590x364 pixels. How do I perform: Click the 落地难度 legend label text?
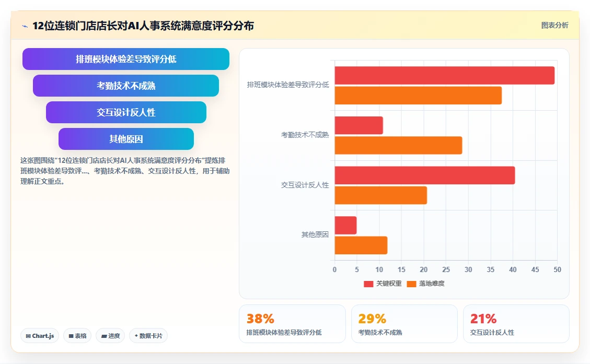click(x=432, y=284)
